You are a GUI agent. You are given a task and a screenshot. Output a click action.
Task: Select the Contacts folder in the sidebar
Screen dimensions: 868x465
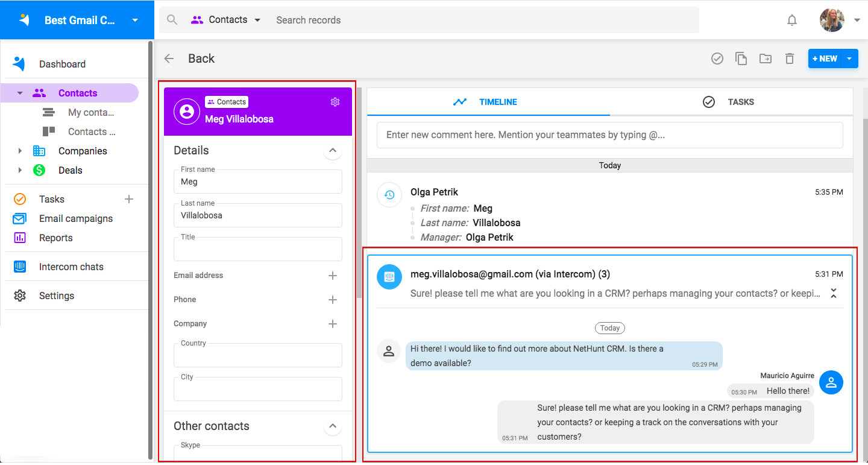coord(78,93)
